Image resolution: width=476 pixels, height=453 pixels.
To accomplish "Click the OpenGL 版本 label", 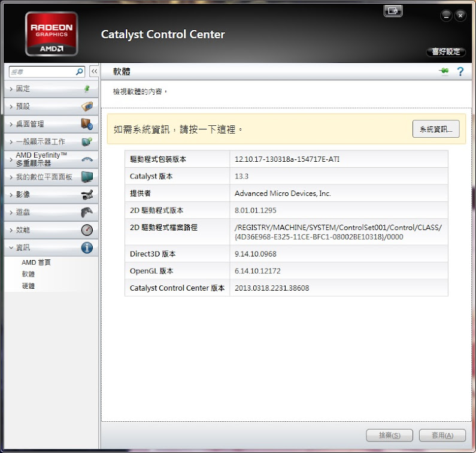I will (x=151, y=271).
